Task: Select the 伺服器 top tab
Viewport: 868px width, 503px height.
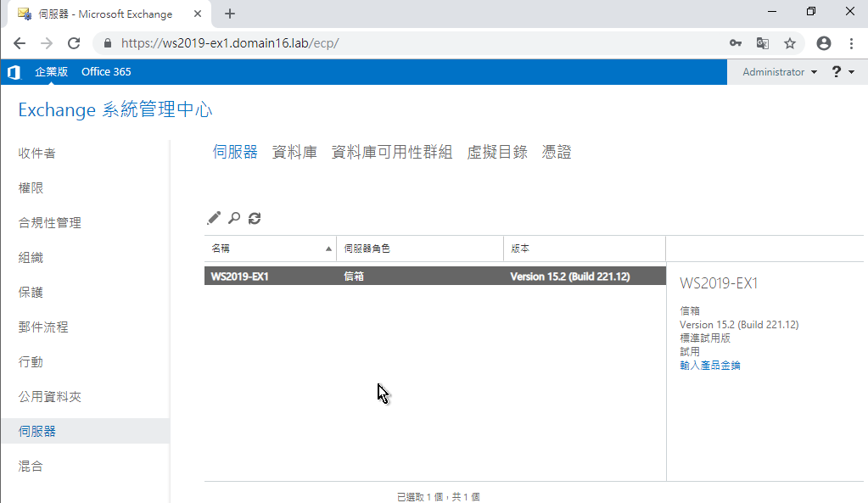Action: pos(235,152)
